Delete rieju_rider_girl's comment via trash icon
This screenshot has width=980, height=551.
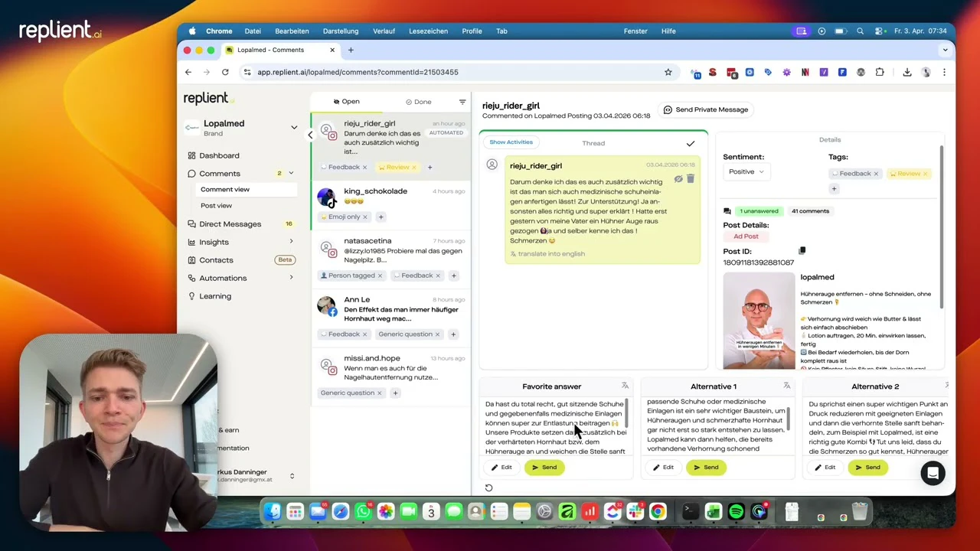[691, 178]
